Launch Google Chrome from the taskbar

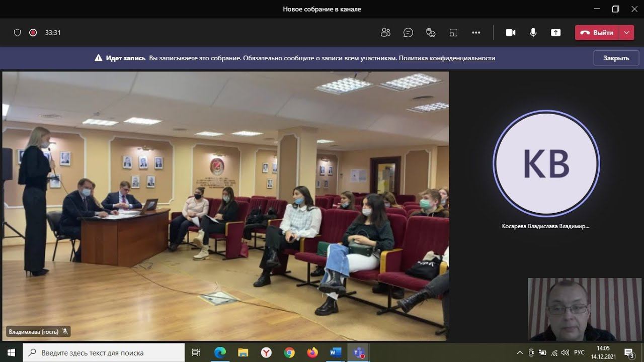[x=289, y=352]
